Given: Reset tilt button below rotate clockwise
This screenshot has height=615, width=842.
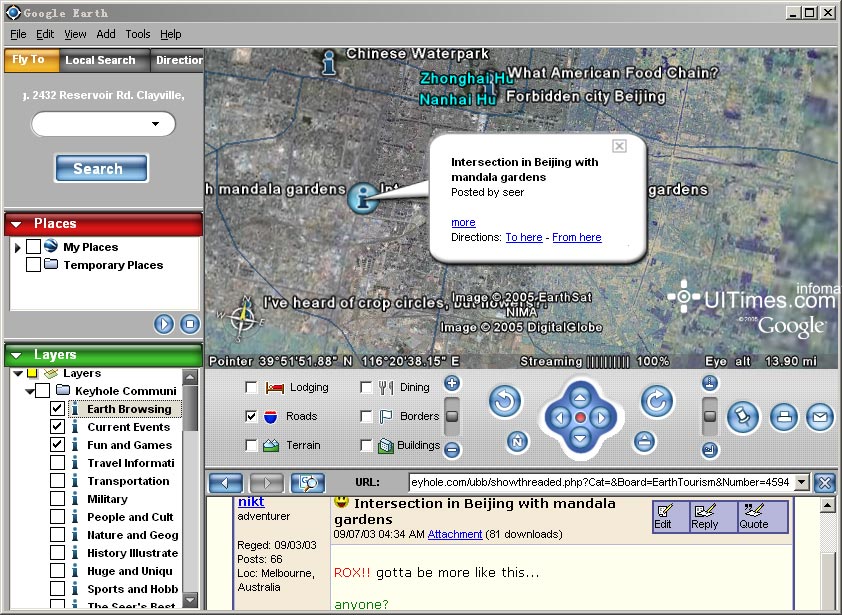Looking at the screenshot, I should click(x=644, y=442).
